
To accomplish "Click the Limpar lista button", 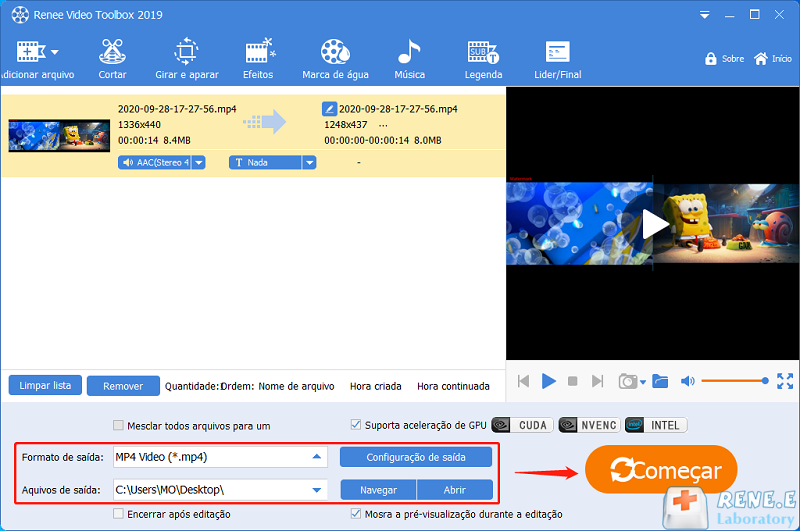I will coord(45,386).
